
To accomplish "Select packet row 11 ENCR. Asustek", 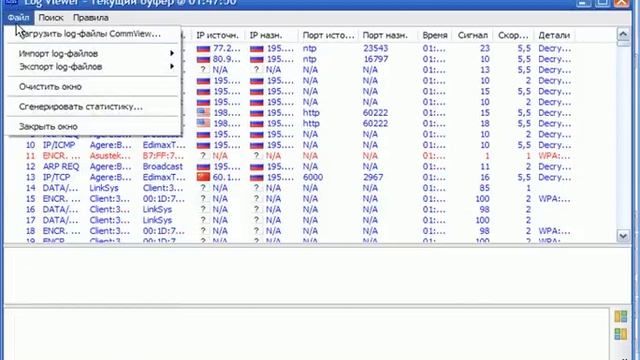I will pyautogui.click(x=310, y=156).
